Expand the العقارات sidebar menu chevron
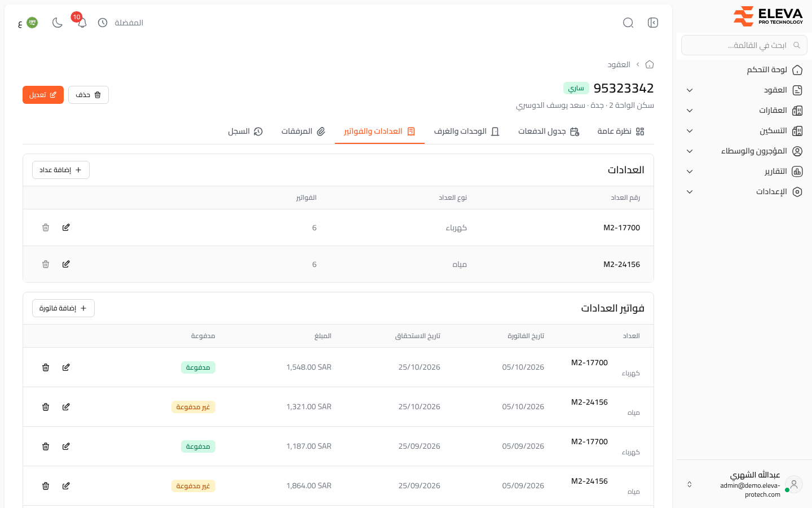 [x=690, y=111]
